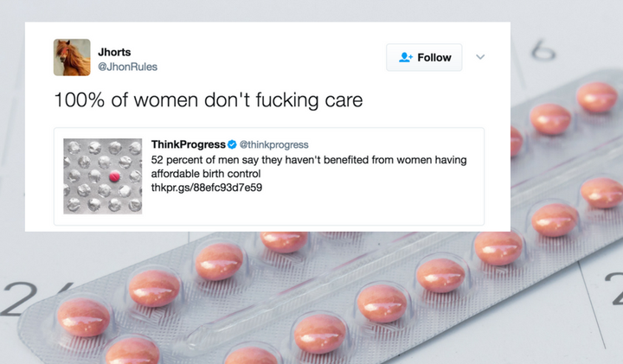Visit the @JhonRules handle
This screenshot has height=364, width=623.
click(127, 67)
